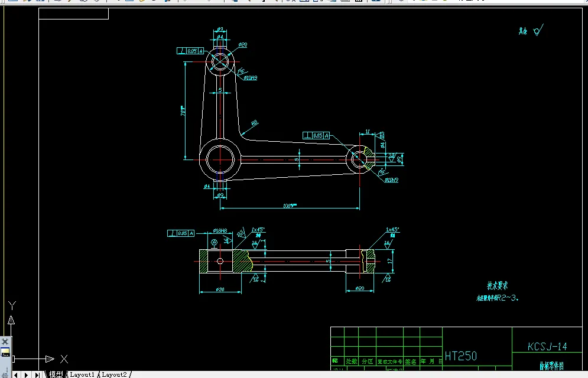The height and width of the screenshot is (378, 588).
Task: Select the 更改文件号 title block cell
Action: pos(389,361)
